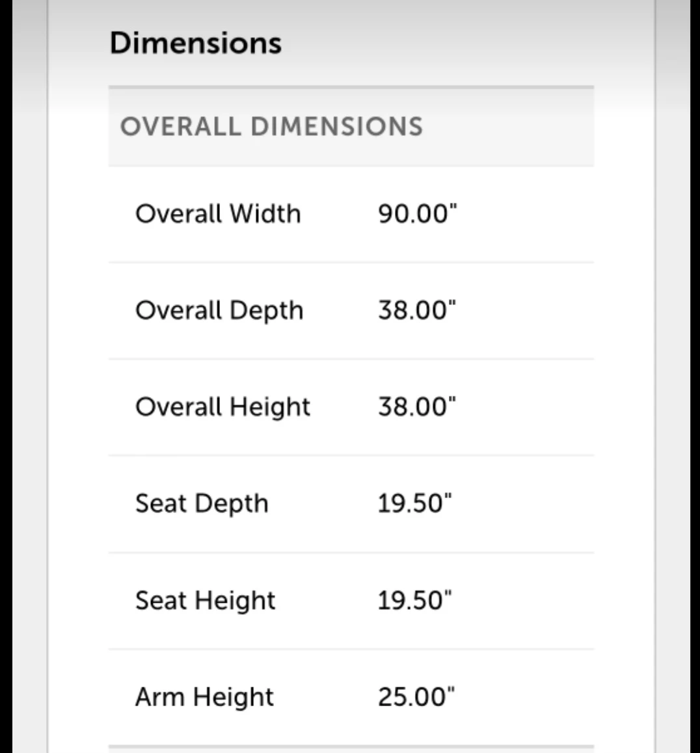Select the 90.00" width value

point(417,213)
